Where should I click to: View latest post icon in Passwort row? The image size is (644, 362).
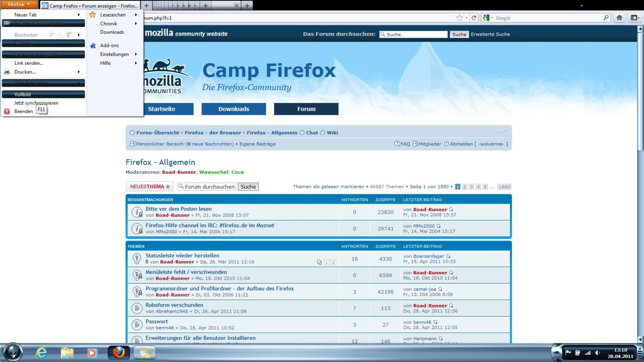[435, 322]
